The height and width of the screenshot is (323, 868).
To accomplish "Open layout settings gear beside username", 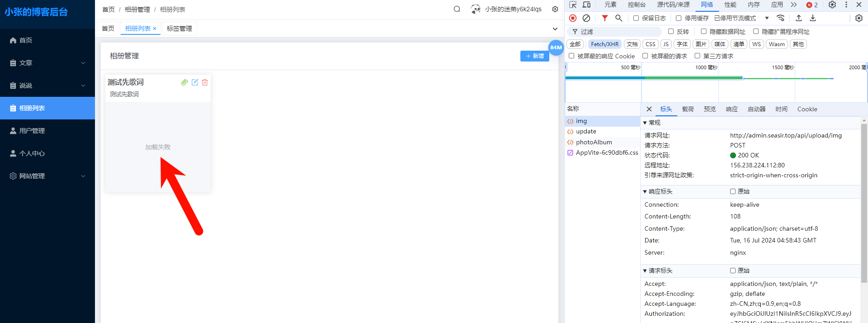I will tap(555, 9).
